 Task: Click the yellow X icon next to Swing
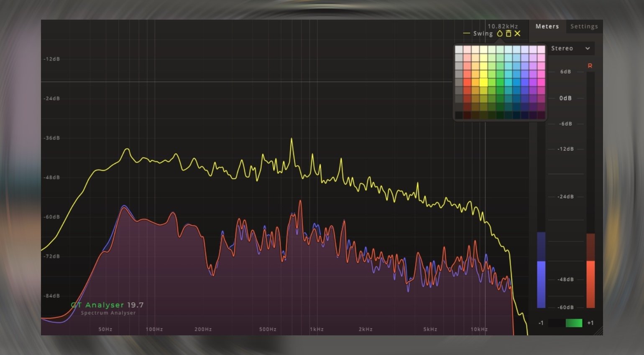[518, 33]
